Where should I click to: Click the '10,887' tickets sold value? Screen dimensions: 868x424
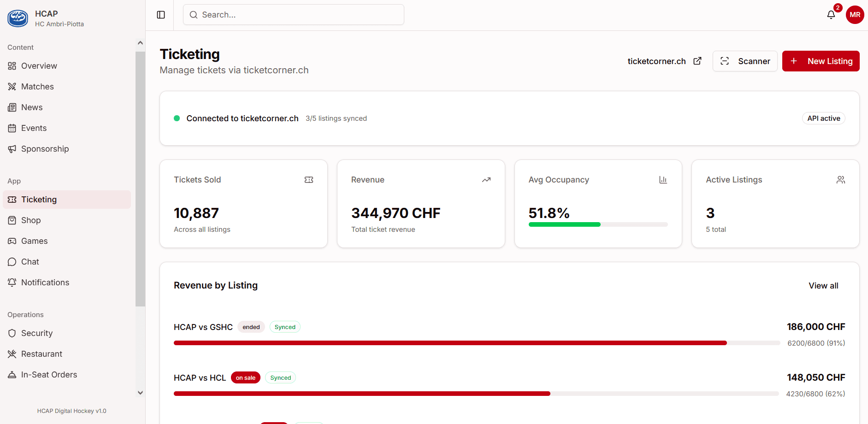tap(196, 213)
